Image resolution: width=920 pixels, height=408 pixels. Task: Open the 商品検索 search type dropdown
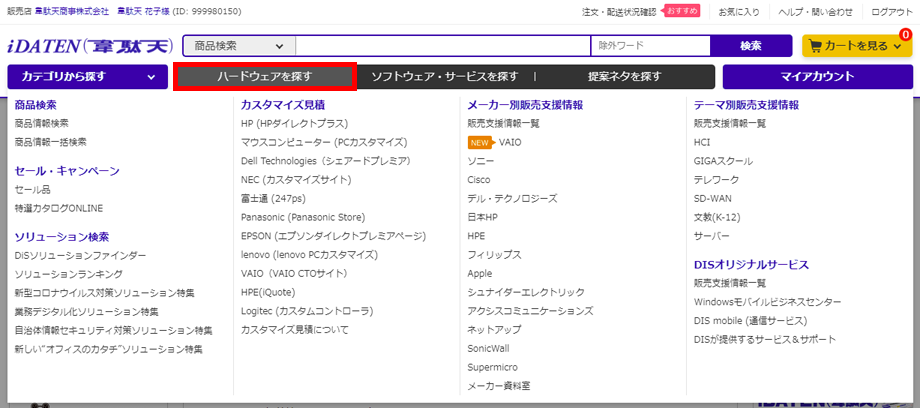239,46
